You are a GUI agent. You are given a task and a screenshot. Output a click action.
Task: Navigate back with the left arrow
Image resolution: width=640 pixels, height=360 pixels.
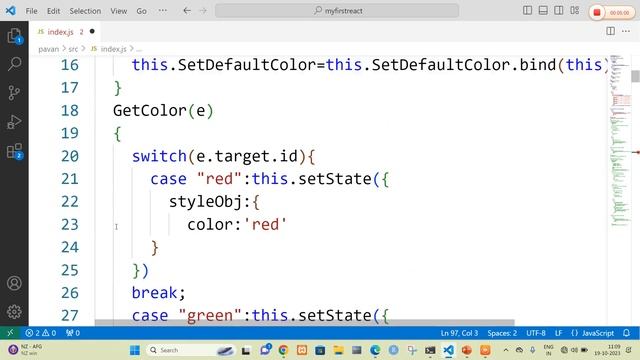pos(187,11)
